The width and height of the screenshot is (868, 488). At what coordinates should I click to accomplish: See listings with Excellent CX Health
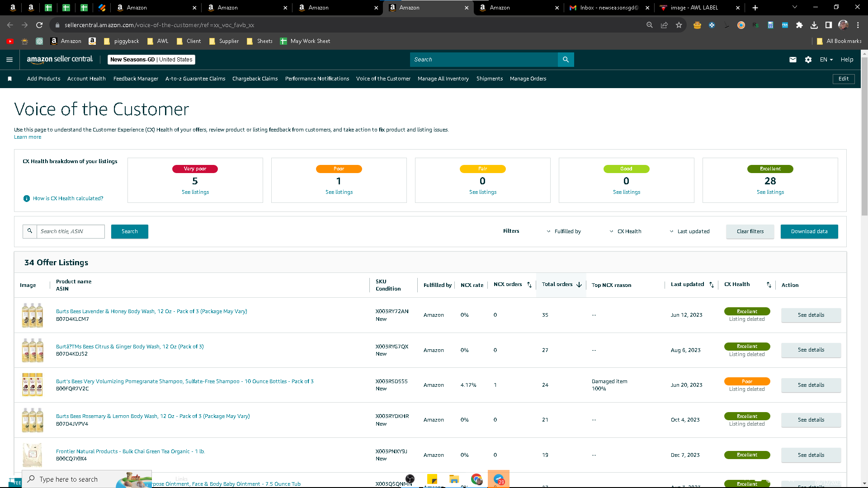coord(770,192)
